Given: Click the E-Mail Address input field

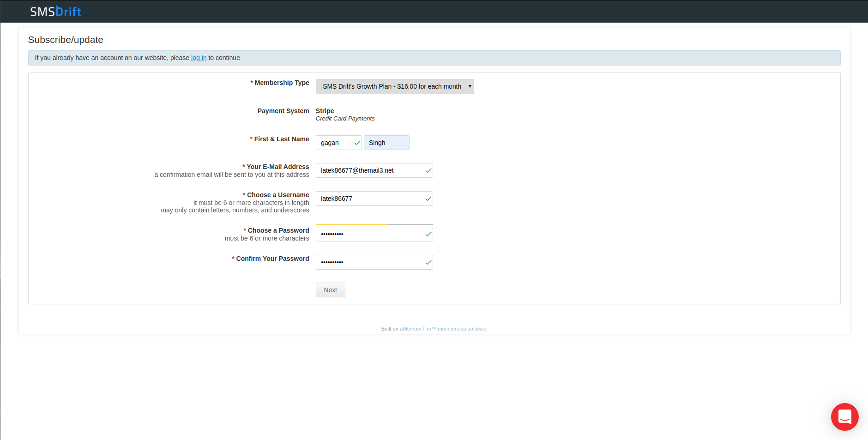Looking at the screenshot, I should (374, 170).
